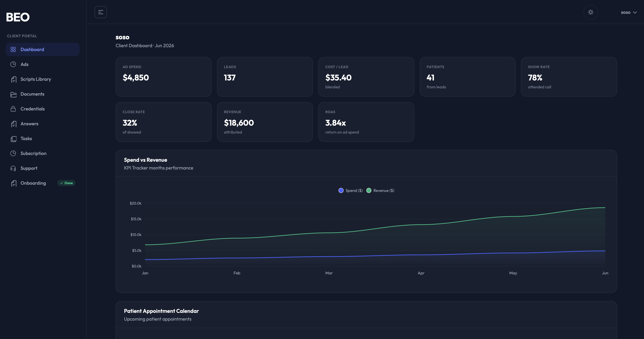This screenshot has height=339, width=644.
Task: Toggle light theme with the sun icon
Action: [590, 12]
